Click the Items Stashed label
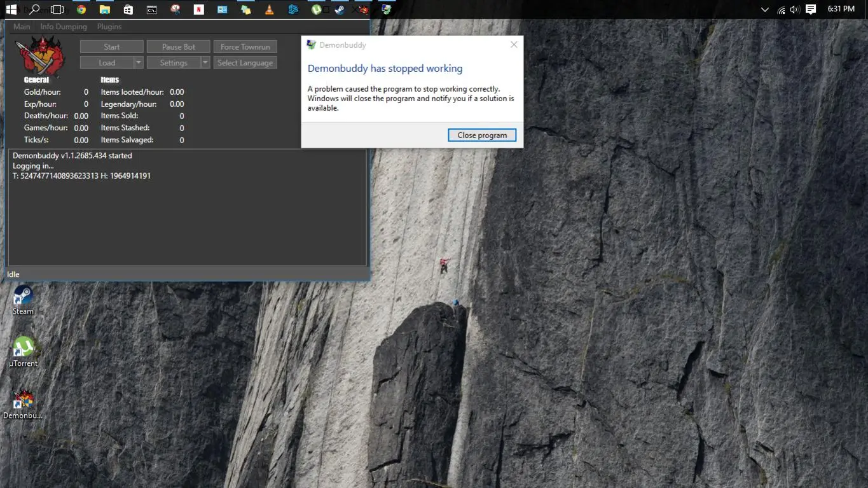 (x=125, y=128)
